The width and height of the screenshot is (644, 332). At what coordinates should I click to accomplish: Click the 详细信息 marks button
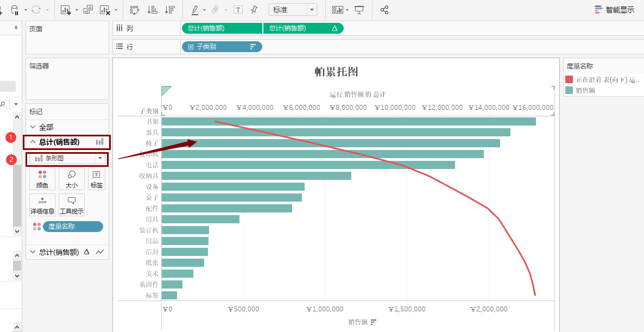[42, 205]
